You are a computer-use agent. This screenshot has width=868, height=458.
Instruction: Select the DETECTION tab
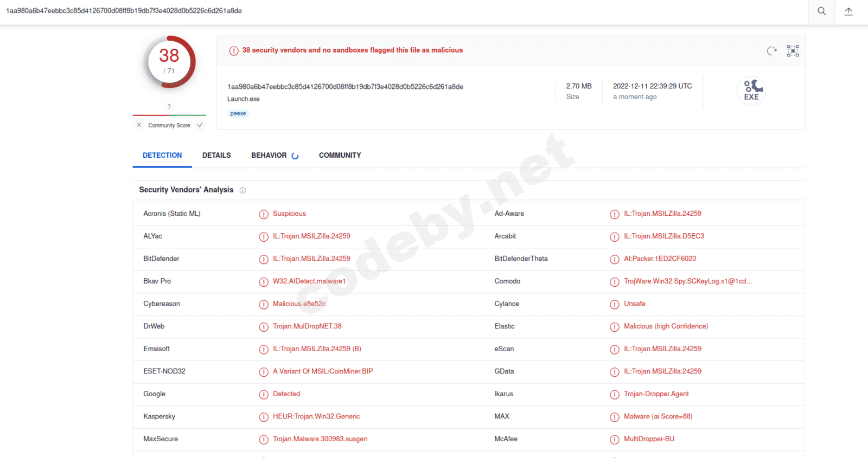[x=162, y=155]
